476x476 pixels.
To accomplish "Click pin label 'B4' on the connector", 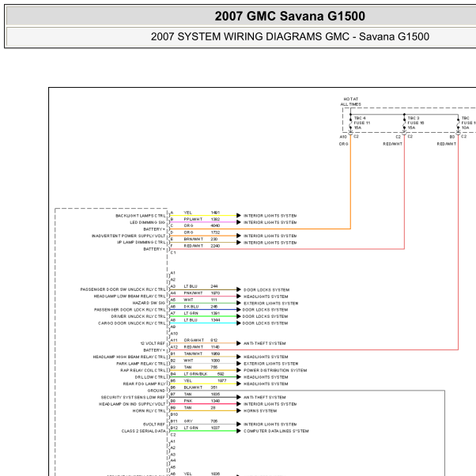I will (172, 374).
